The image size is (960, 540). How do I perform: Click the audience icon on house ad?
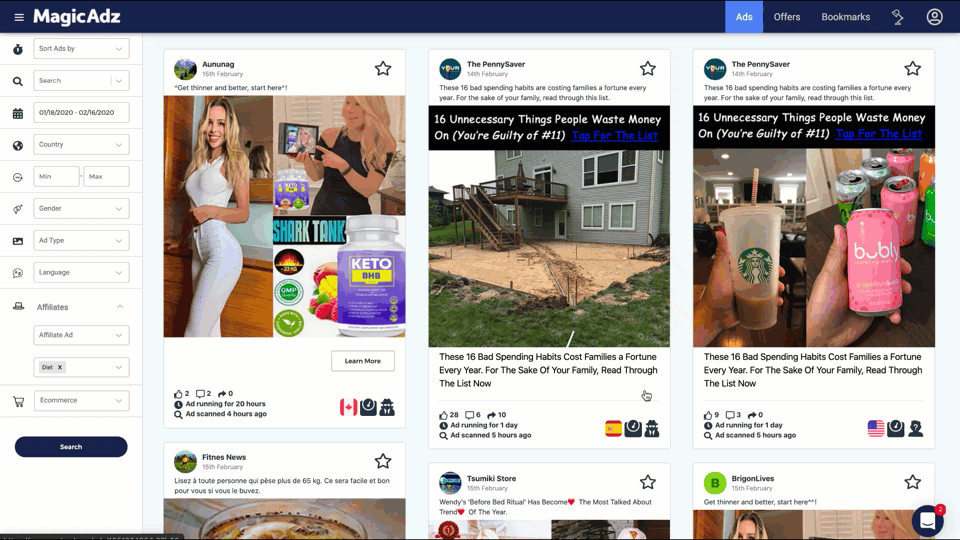pyautogui.click(x=652, y=429)
